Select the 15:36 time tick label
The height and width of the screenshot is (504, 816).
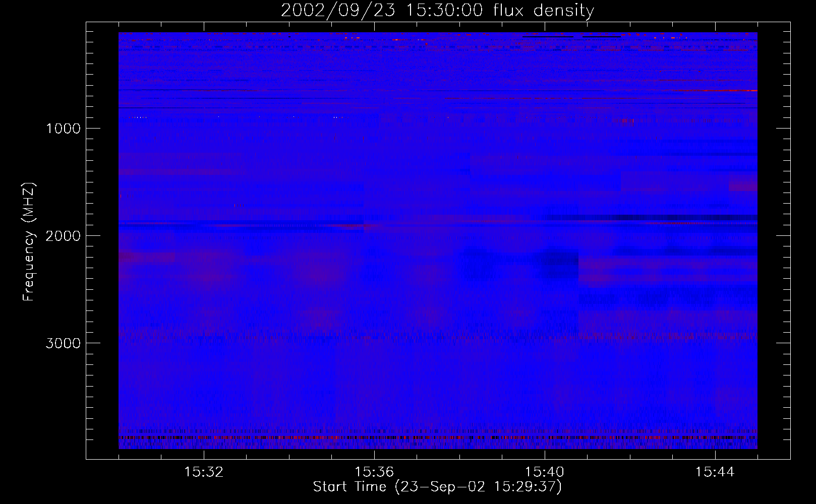click(x=374, y=472)
